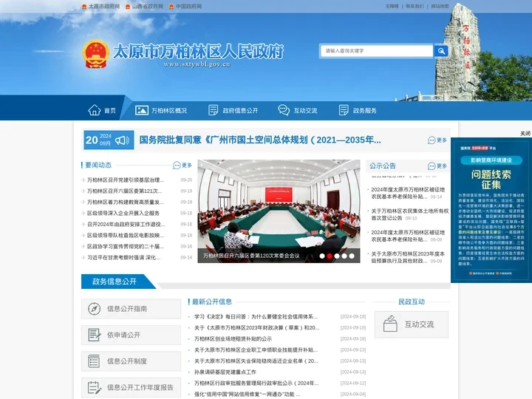Open news 区级领导带队检查我区电影放映
This screenshot has height=399, width=532.
point(126,235)
